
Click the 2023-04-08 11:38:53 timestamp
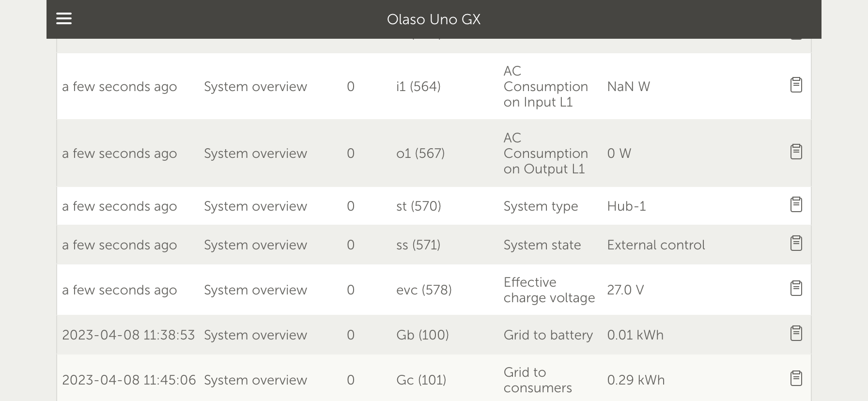128,335
